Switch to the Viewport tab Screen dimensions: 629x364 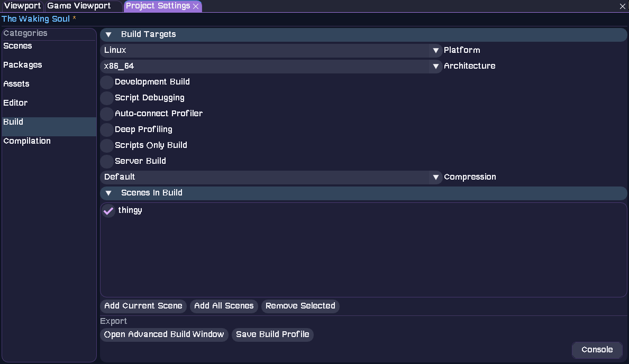(22, 6)
